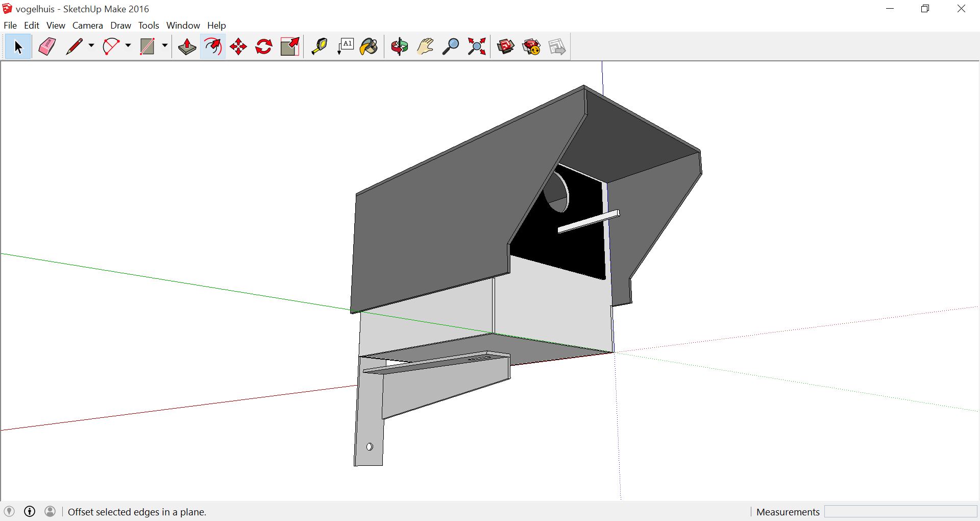The height and width of the screenshot is (521, 980).
Task: Choose the Move tool
Action: [238, 47]
